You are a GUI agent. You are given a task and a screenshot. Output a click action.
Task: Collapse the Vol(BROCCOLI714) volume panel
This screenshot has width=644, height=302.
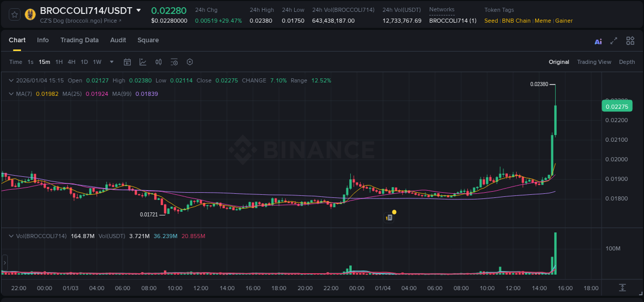[x=11, y=236]
